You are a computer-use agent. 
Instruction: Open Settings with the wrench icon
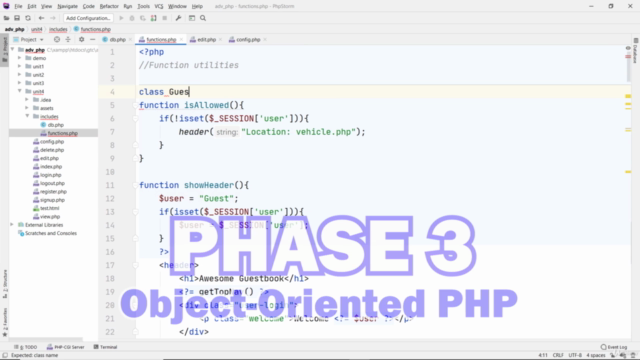coord(178,18)
